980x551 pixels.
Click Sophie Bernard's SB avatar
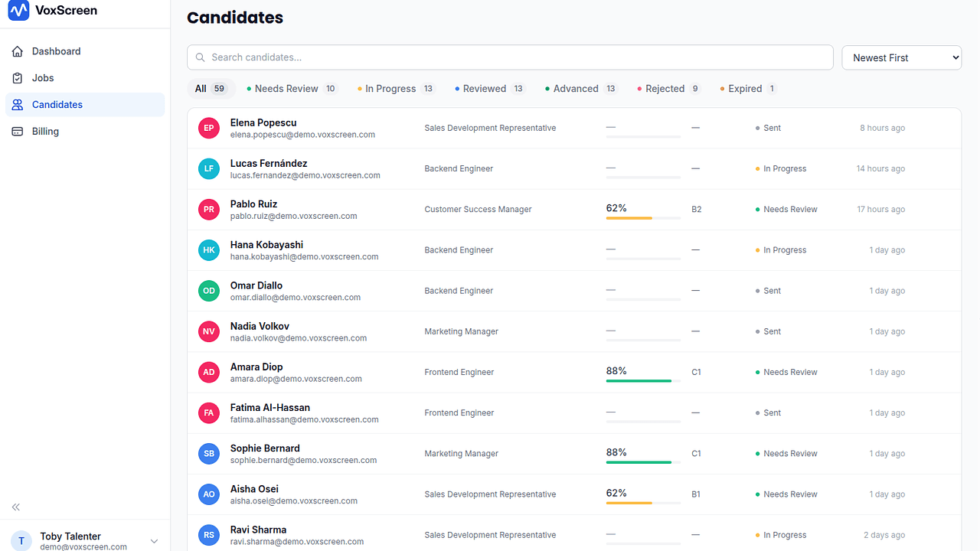point(209,454)
